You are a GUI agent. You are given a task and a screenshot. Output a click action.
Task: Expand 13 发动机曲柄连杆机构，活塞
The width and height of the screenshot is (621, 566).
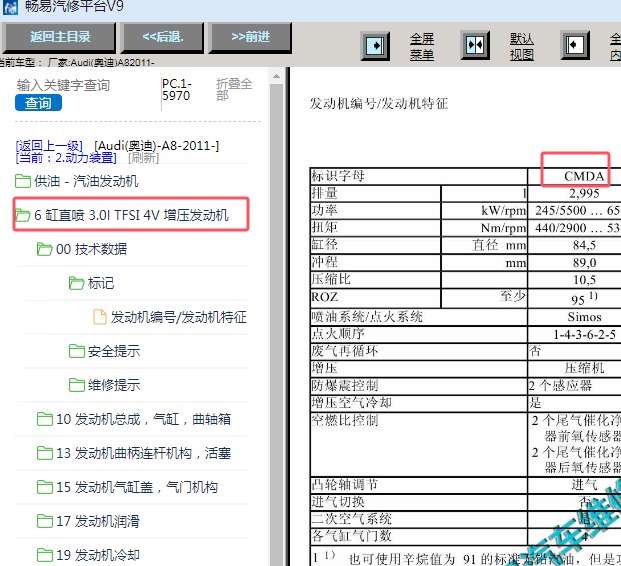coord(143,453)
